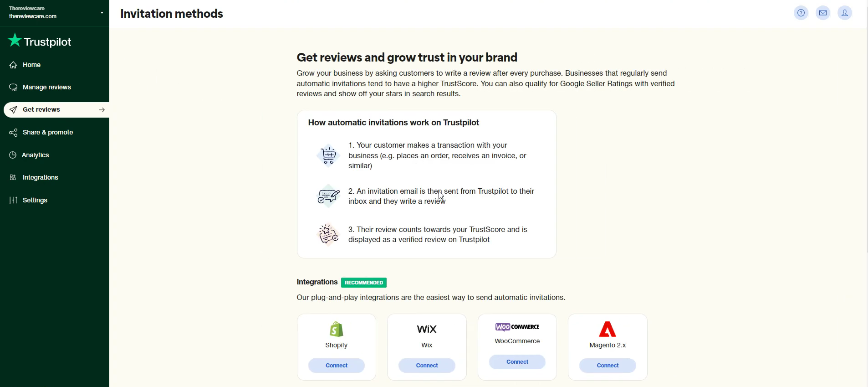Connect the Shopify integration
868x387 pixels.
[x=337, y=366]
